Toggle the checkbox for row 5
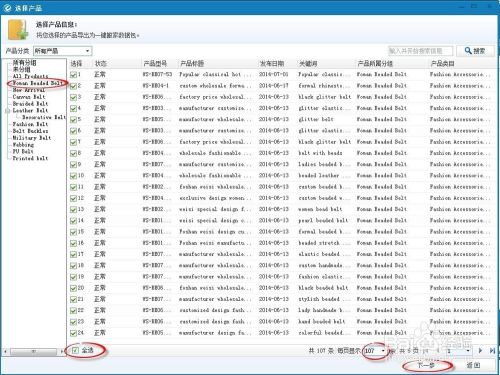 point(73,120)
